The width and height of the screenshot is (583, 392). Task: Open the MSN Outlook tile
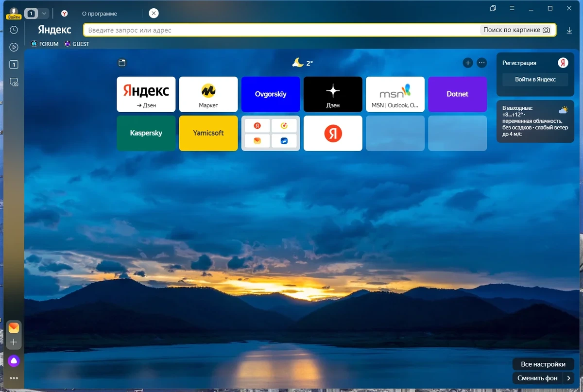(395, 94)
